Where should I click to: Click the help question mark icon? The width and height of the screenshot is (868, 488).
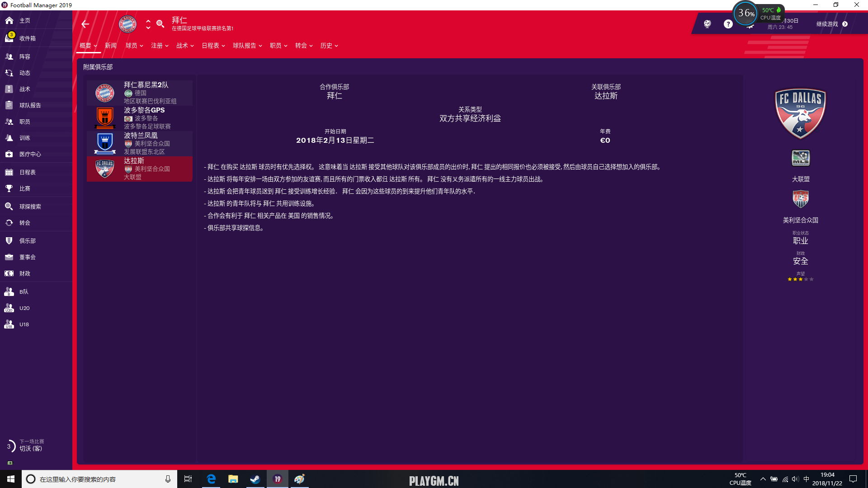(x=728, y=24)
